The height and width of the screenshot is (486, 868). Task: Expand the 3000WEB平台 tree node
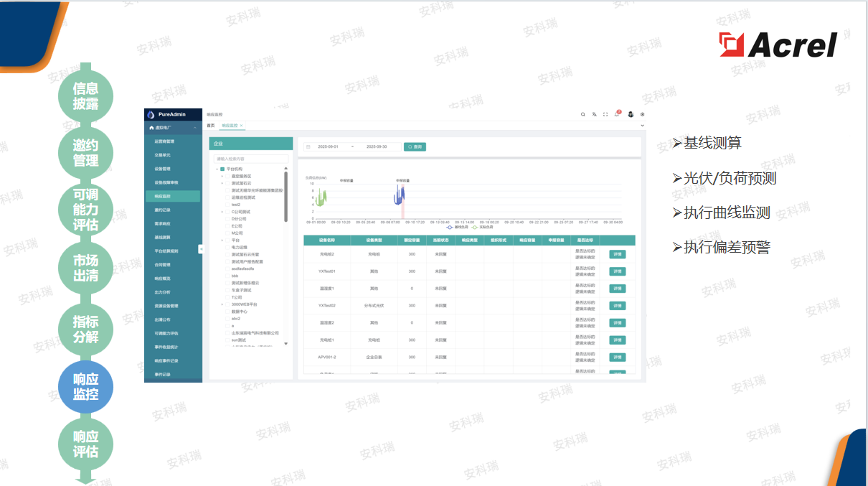click(x=222, y=304)
